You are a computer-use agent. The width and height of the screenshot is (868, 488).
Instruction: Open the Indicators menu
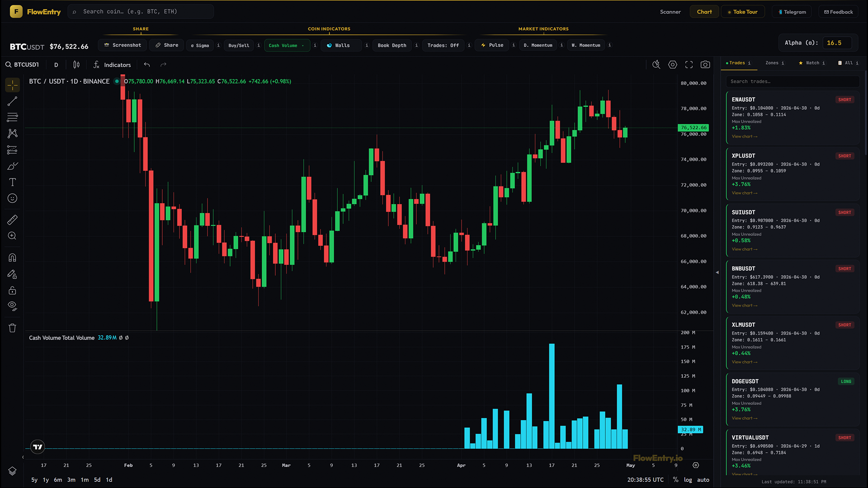click(112, 65)
